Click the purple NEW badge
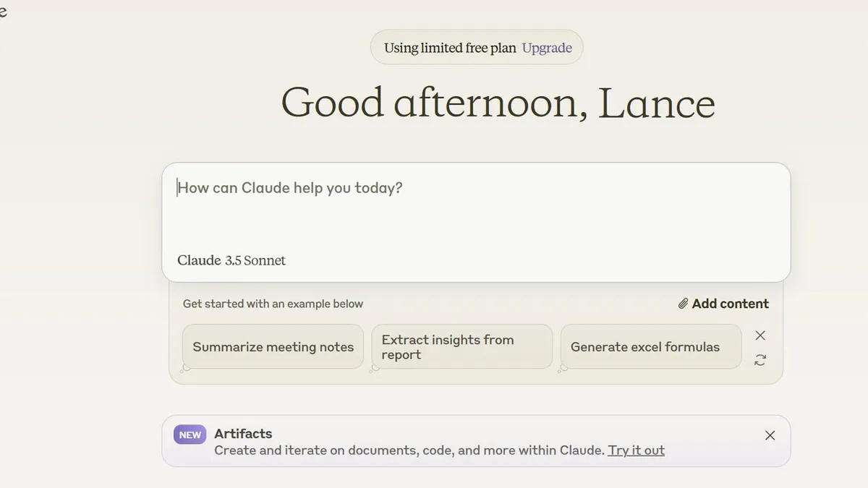 (x=190, y=435)
